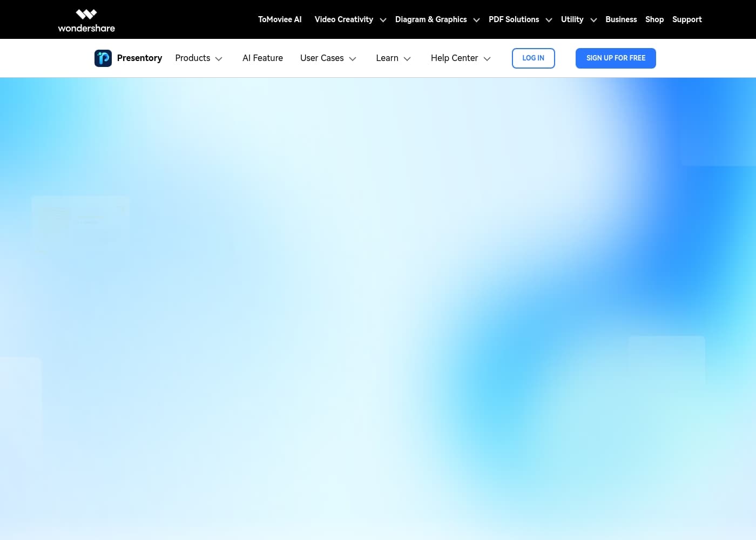
Task: Click the Presentory brand name text
Action: (139, 58)
